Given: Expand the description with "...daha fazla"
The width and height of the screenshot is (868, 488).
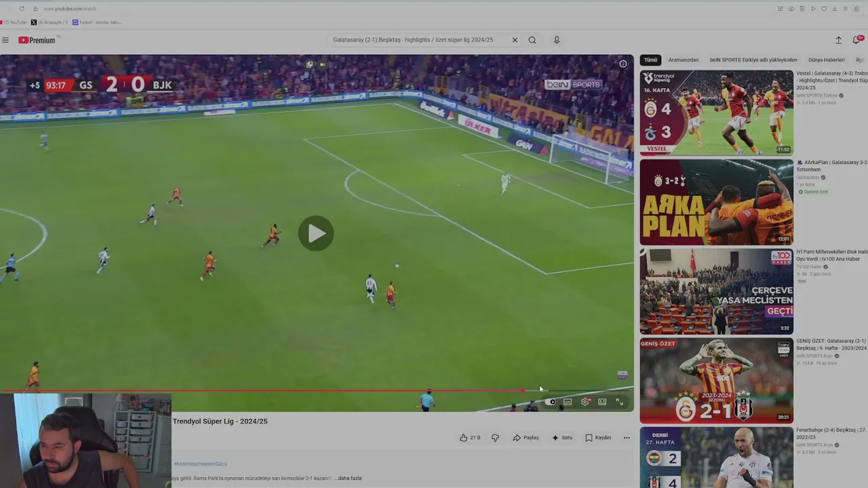Looking at the screenshot, I should pyautogui.click(x=348, y=479).
